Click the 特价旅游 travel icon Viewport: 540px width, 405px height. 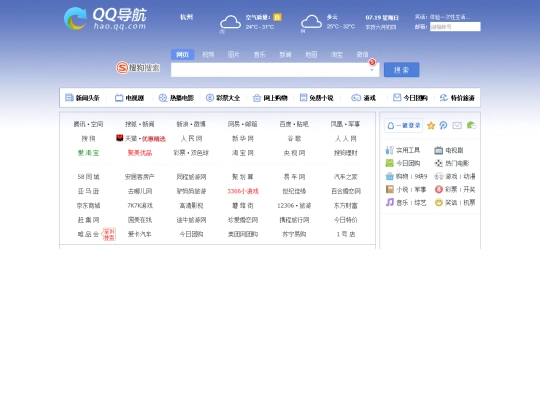tap(444, 98)
